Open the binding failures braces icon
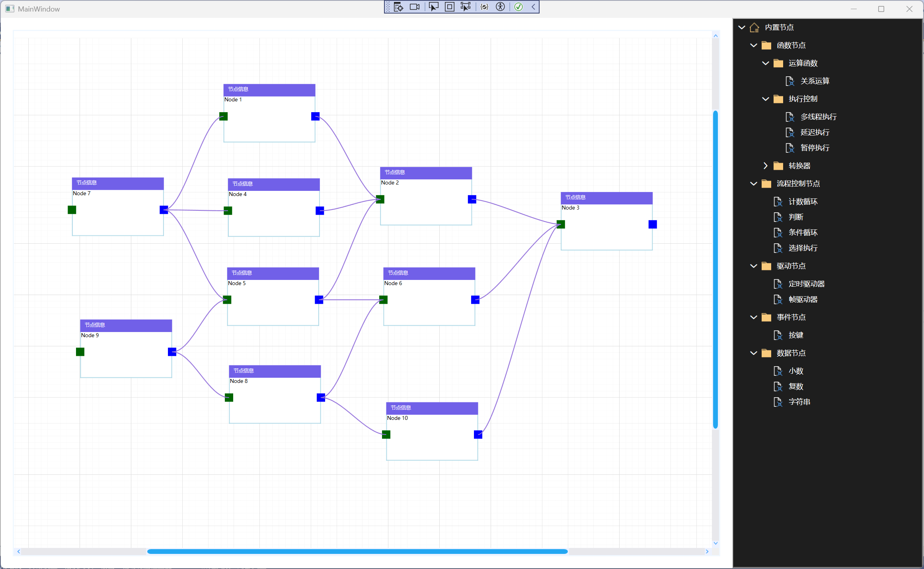This screenshot has width=924, height=569. pos(484,7)
